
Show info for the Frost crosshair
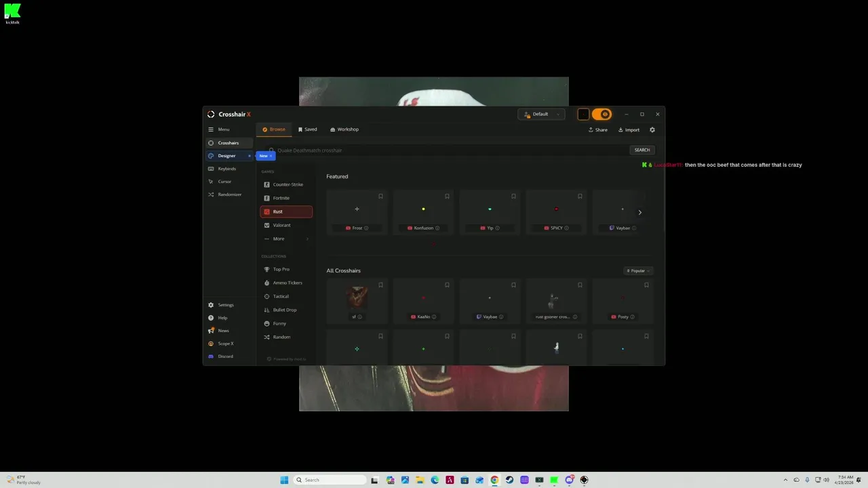pos(366,228)
